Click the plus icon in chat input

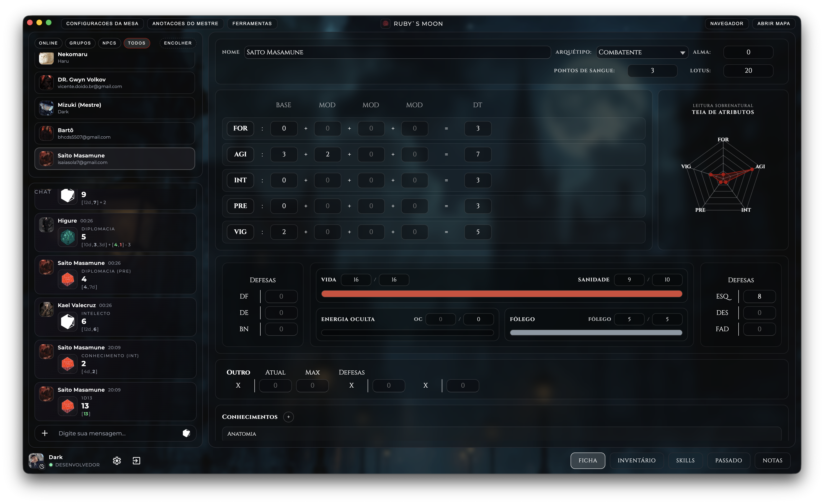pos(45,433)
